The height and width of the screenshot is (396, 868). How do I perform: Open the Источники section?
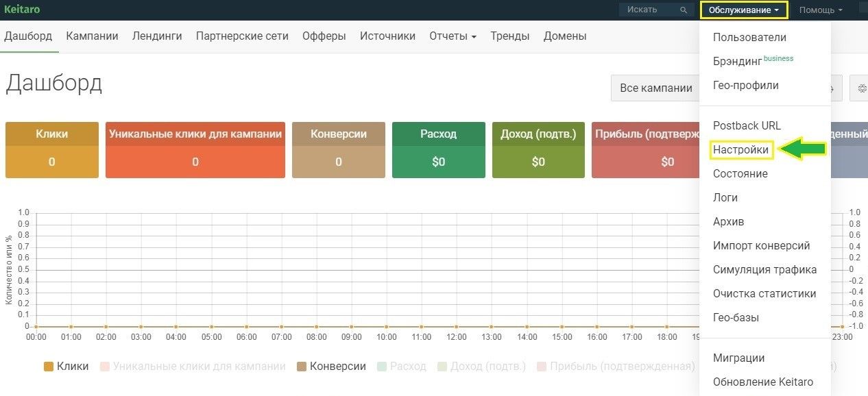pyautogui.click(x=387, y=36)
